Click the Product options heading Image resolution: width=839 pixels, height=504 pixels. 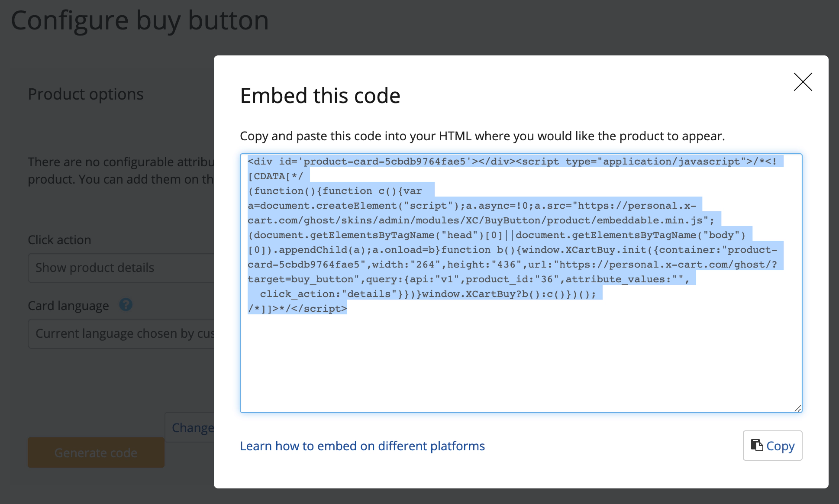coord(86,94)
